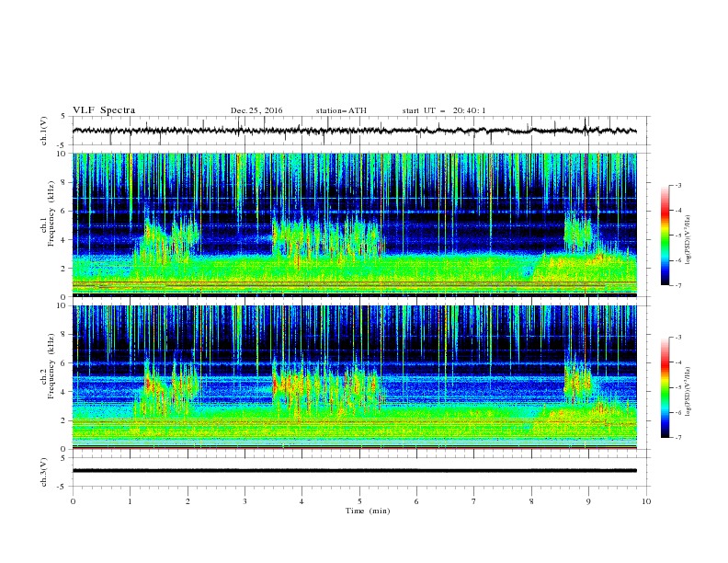The height and width of the screenshot is (563, 728).
Task: Click time-axis tick label "2"
Action: [188, 501]
